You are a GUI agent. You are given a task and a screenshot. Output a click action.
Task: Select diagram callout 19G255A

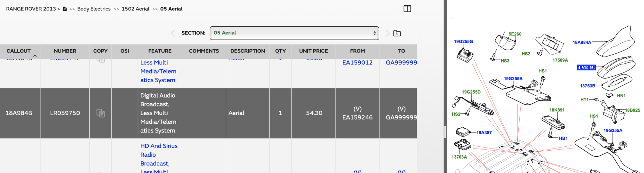tap(613, 130)
